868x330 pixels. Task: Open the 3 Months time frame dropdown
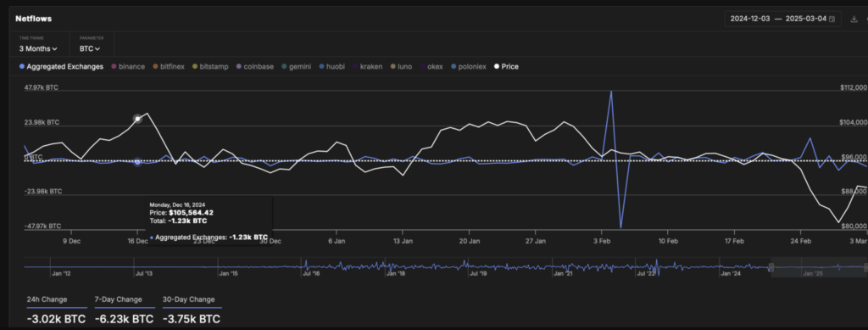pos(38,48)
